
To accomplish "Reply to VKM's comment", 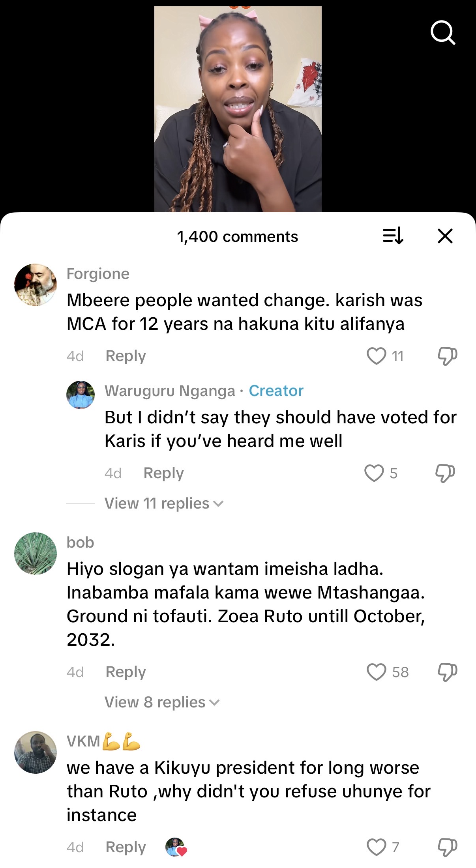I will click(126, 847).
